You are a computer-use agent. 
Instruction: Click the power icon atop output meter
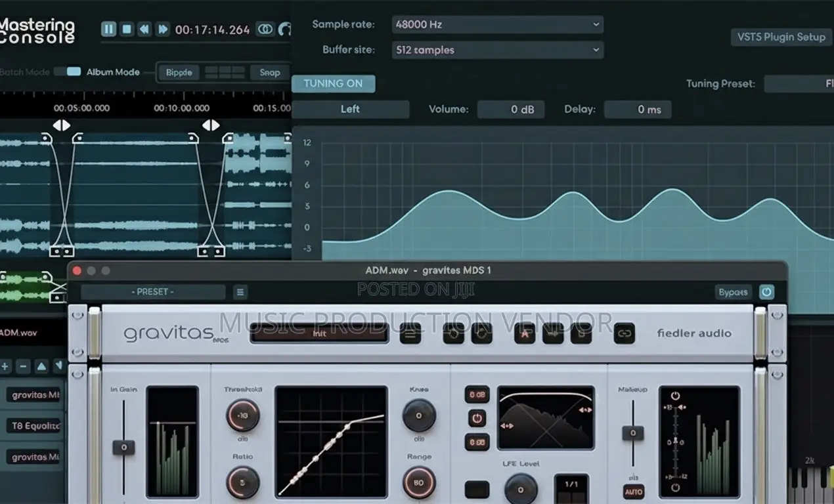tap(675, 396)
